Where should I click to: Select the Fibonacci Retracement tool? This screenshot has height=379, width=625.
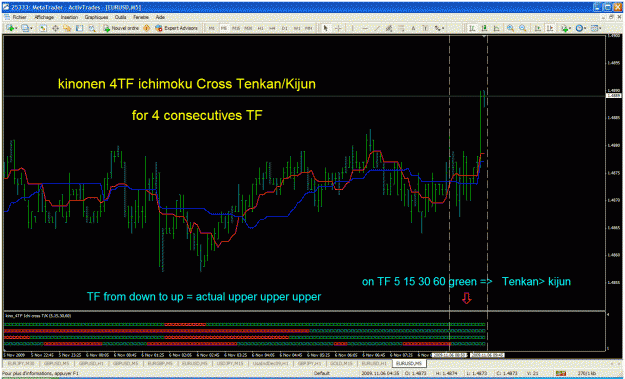401,28
